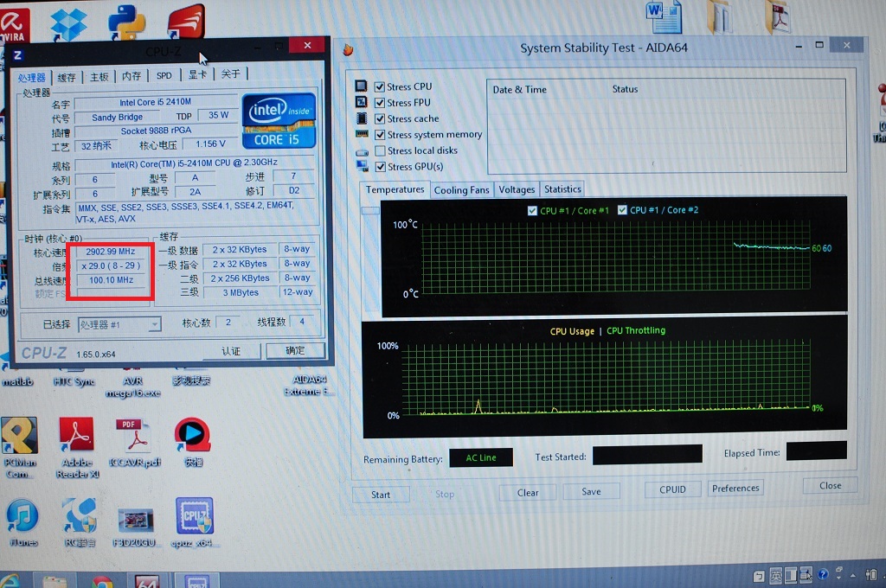
Task: Open the Dropbox desktop shortcut
Action: (68, 23)
